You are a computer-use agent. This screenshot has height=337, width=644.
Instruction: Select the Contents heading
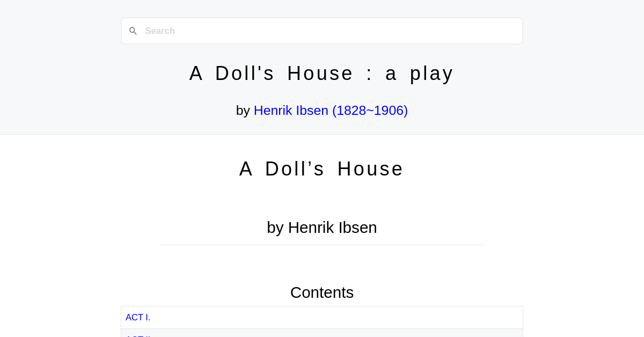(x=321, y=292)
